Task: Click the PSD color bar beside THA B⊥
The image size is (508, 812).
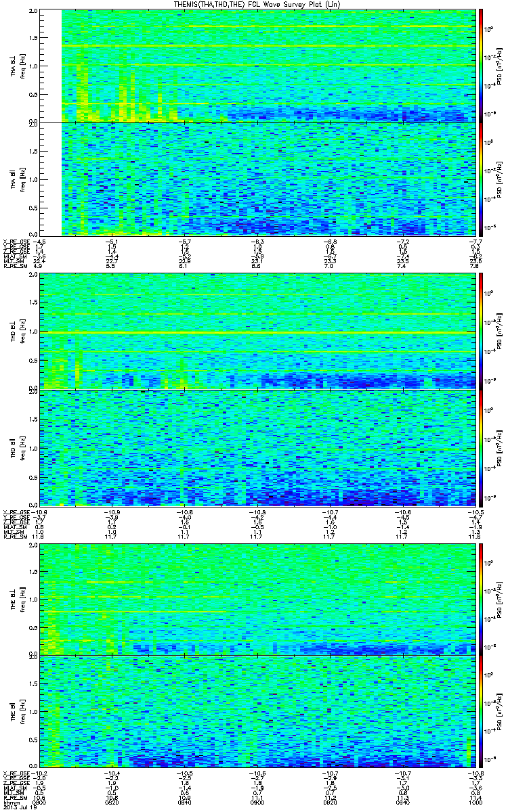Action: click(x=481, y=66)
